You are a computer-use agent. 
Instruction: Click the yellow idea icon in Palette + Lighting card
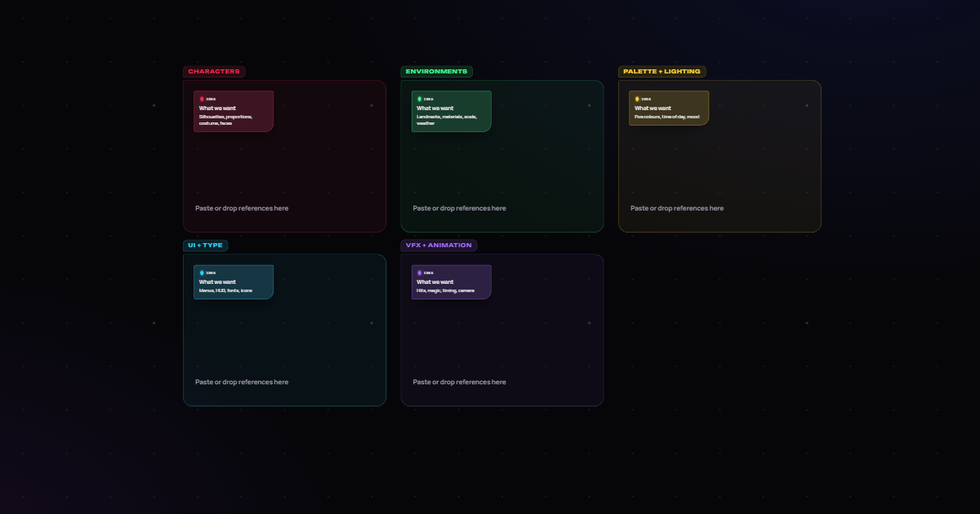coord(637,99)
